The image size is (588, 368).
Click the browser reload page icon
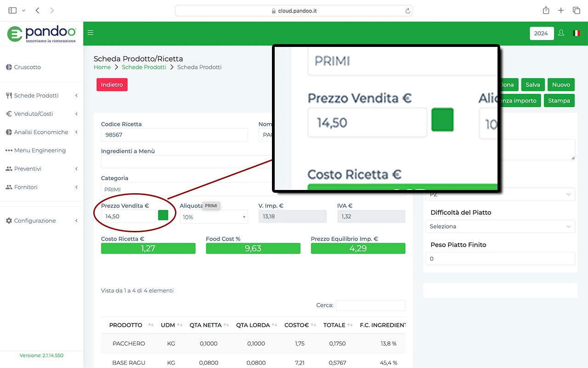tap(407, 11)
